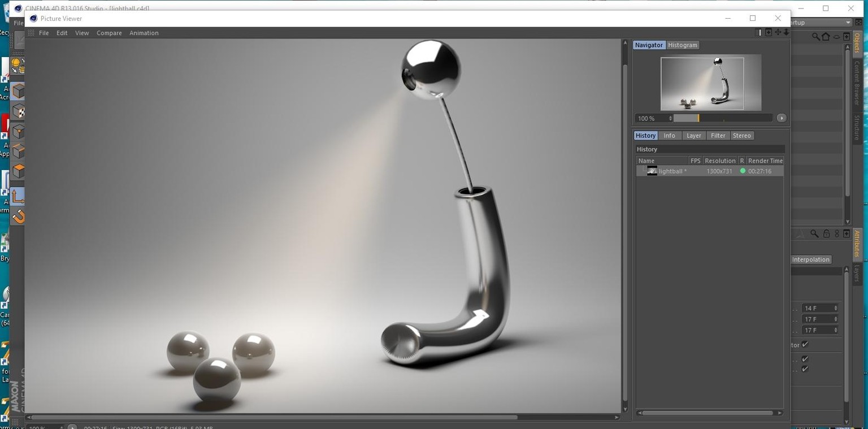Select the Points mode cube icon

tap(18, 131)
